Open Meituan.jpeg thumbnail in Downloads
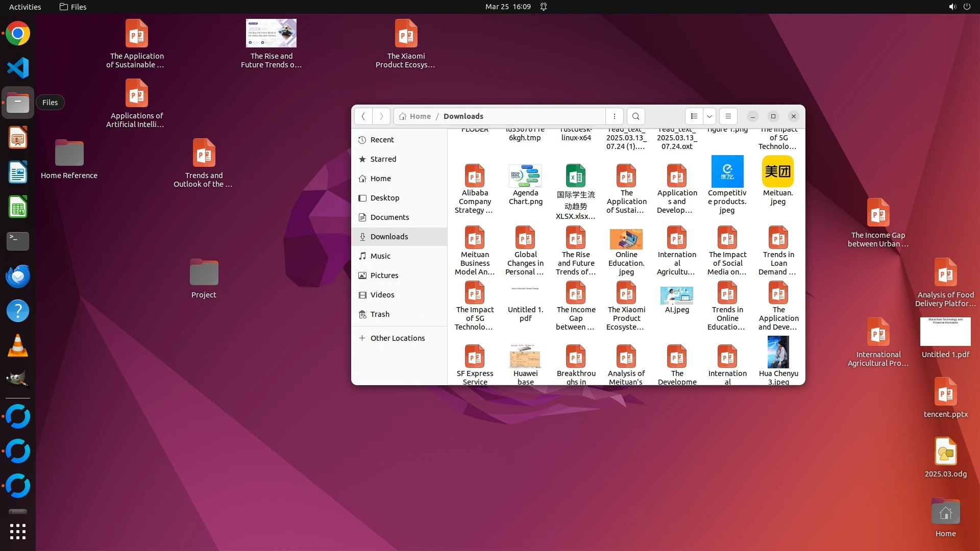 [x=777, y=172]
